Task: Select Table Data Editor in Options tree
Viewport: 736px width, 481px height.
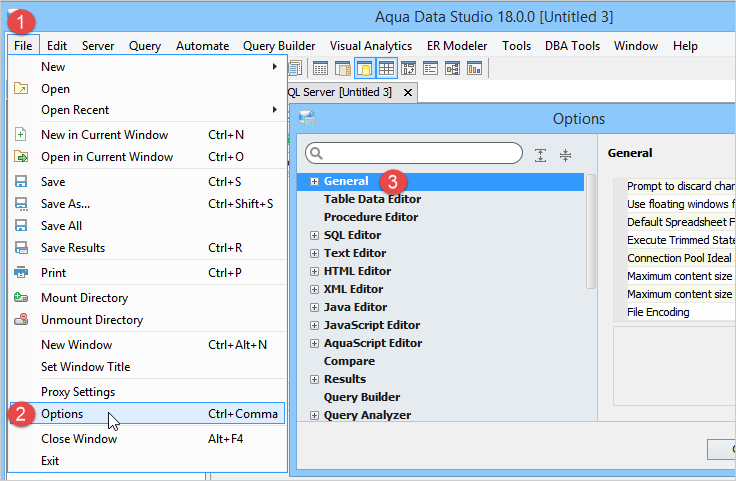Action: coord(372,199)
